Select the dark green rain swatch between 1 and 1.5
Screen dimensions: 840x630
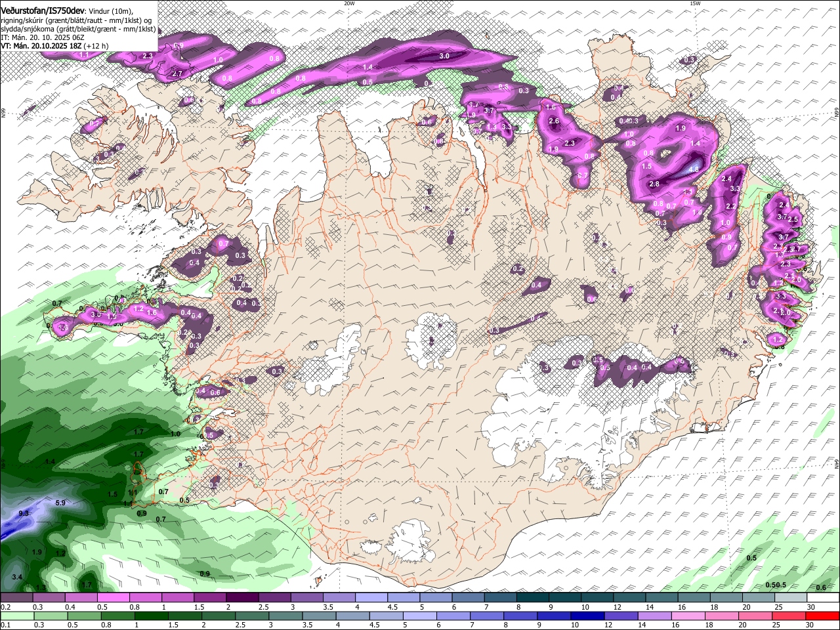[x=150, y=616]
